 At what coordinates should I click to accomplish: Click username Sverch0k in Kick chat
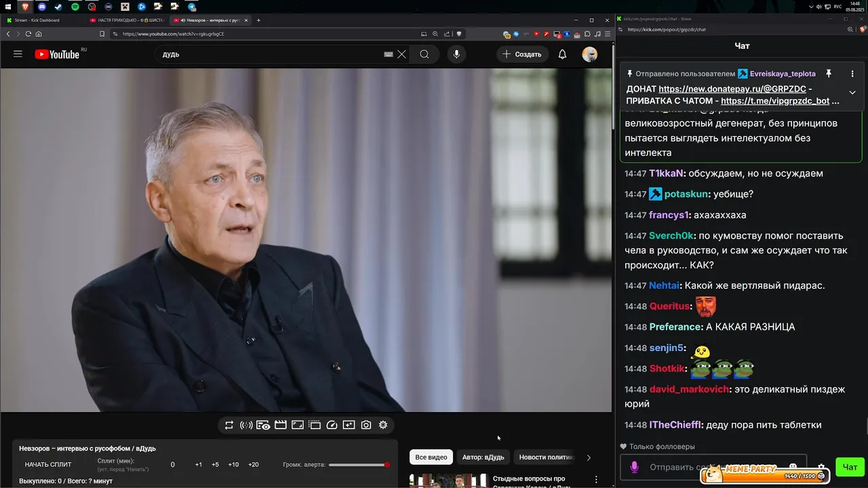671,236
